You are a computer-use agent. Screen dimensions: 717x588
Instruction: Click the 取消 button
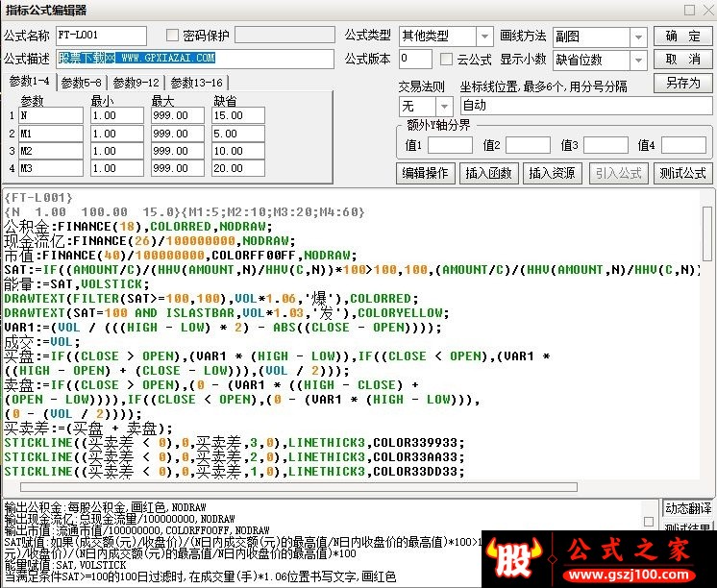[x=683, y=60]
